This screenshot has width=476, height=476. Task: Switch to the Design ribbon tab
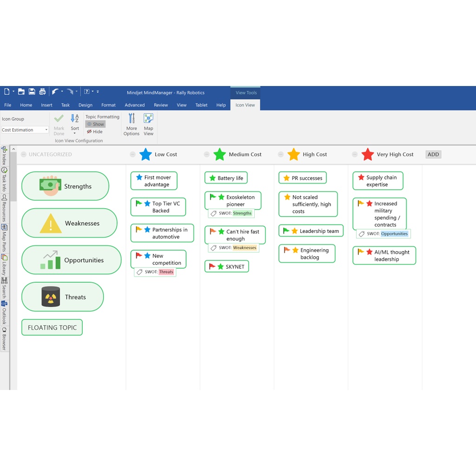(x=85, y=105)
